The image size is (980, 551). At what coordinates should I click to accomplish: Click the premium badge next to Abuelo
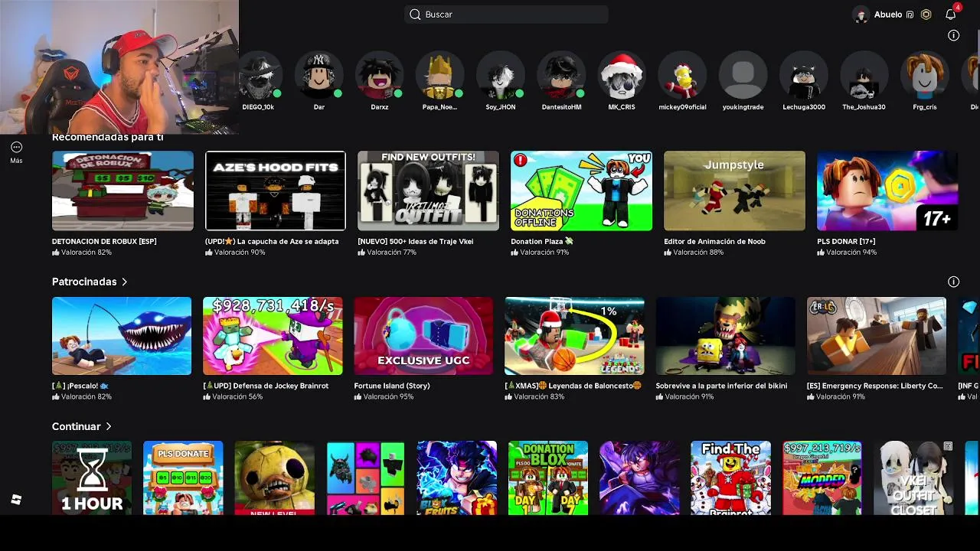coord(910,15)
